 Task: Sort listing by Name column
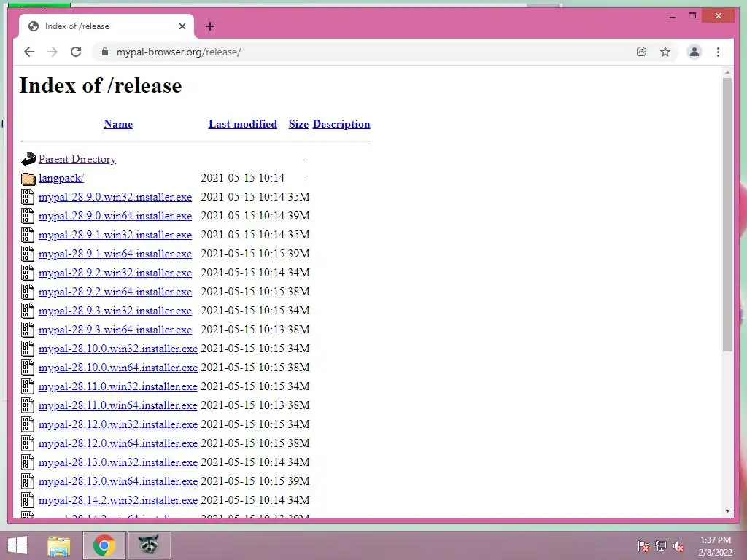point(118,124)
